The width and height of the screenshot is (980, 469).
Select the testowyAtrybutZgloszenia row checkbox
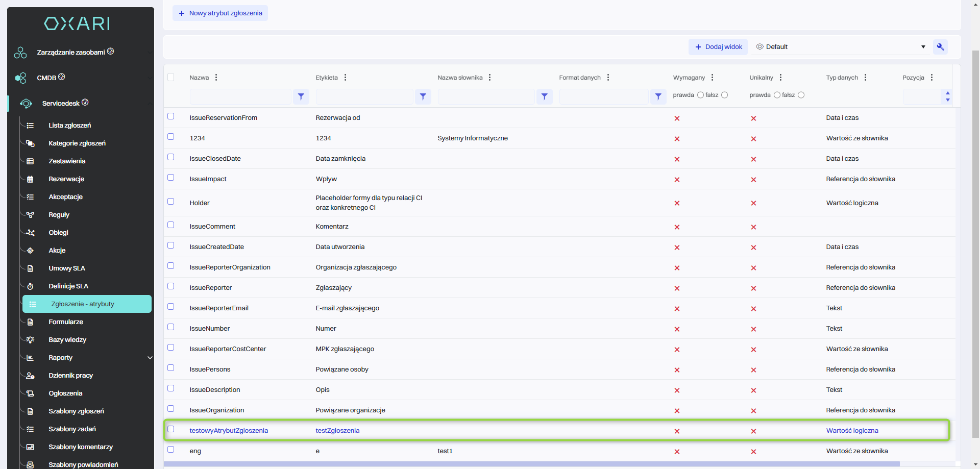(x=171, y=429)
